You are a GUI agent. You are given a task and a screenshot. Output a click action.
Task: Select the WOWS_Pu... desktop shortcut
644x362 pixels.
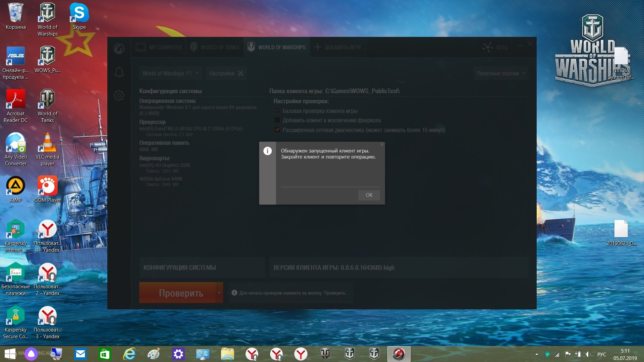(x=47, y=60)
